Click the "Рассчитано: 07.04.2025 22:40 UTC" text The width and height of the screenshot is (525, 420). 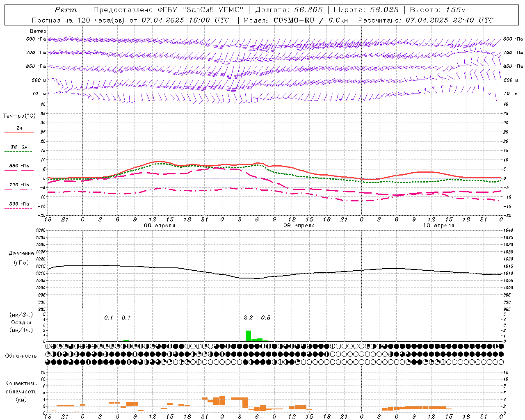click(426, 20)
